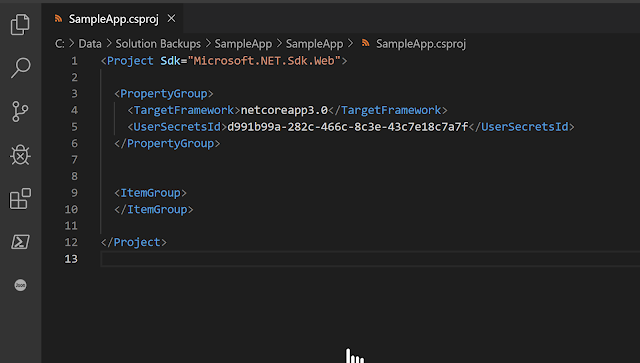Click the first SampleApp breadcrumb folder
Viewport: 640px width, 363px height.
point(243,44)
